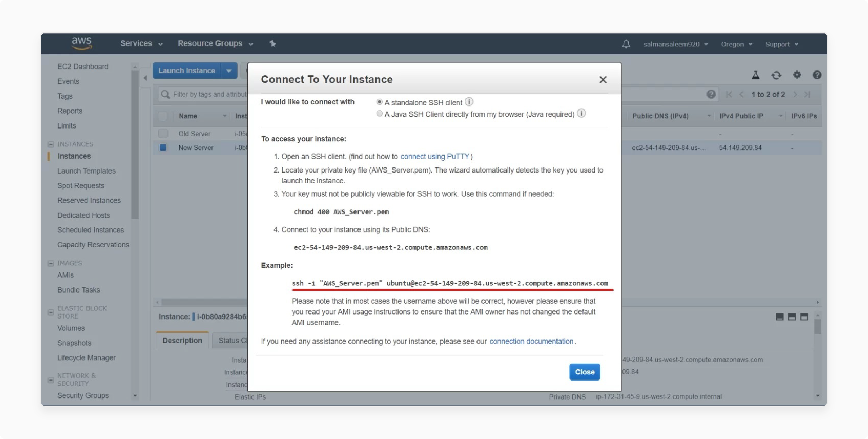Collapse the ELASTIC BLOCK STORE section

51,312
